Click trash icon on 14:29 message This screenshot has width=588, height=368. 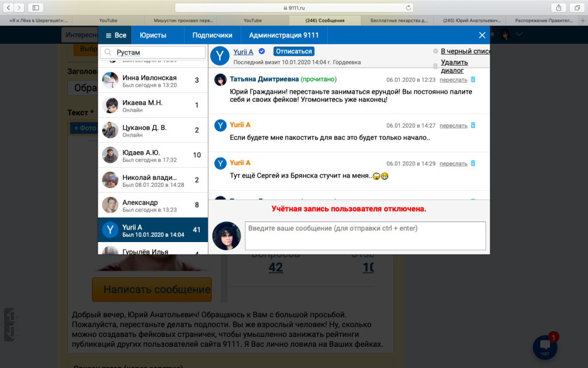[473, 163]
